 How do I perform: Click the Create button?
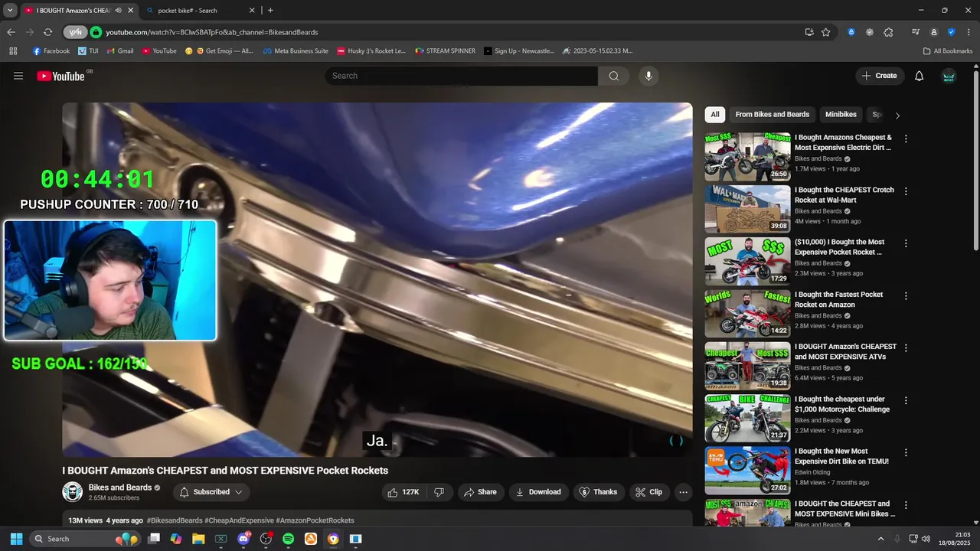click(879, 76)
